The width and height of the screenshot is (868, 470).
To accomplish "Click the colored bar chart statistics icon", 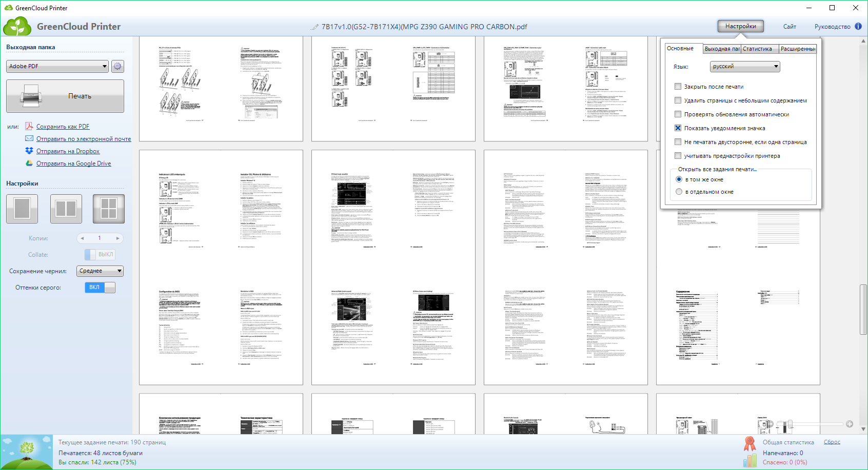I will tap(750, 460).
